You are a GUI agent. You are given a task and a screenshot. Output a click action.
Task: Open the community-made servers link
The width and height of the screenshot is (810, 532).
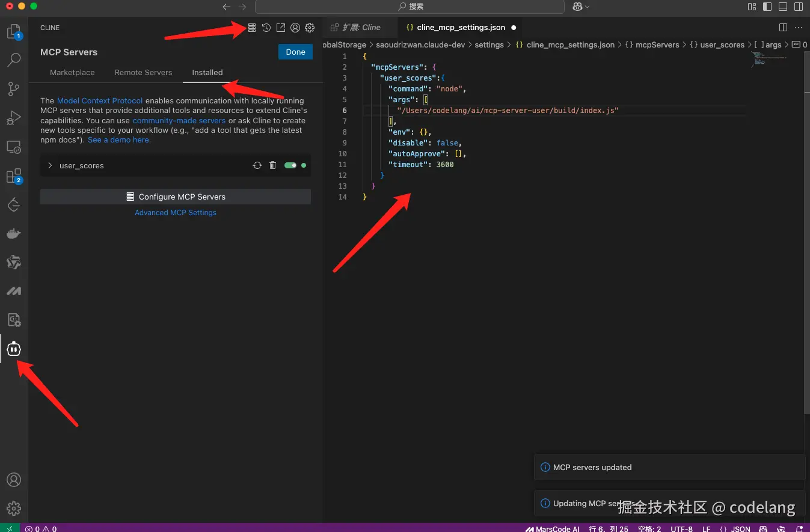tap(179, 120)
